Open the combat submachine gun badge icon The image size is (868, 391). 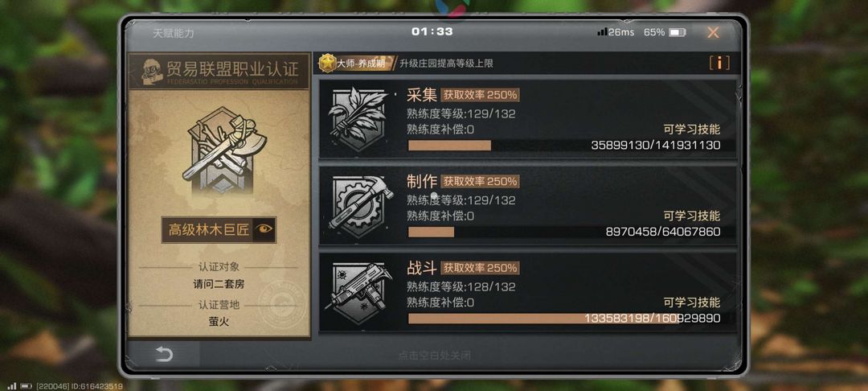point(360,292)
